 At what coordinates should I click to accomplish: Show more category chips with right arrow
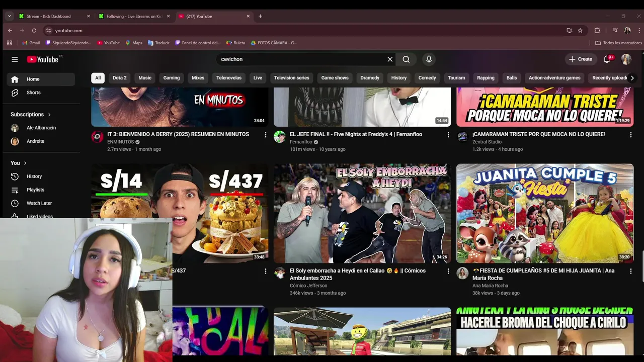point(632,78)
